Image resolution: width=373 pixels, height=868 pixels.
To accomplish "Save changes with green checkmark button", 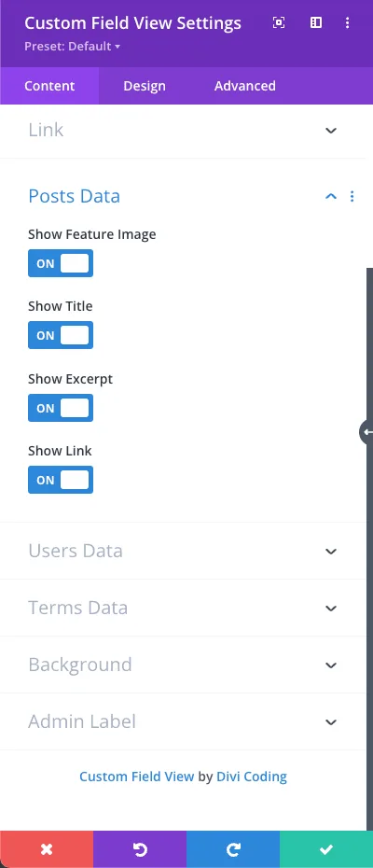I will [x=326, y=849].
